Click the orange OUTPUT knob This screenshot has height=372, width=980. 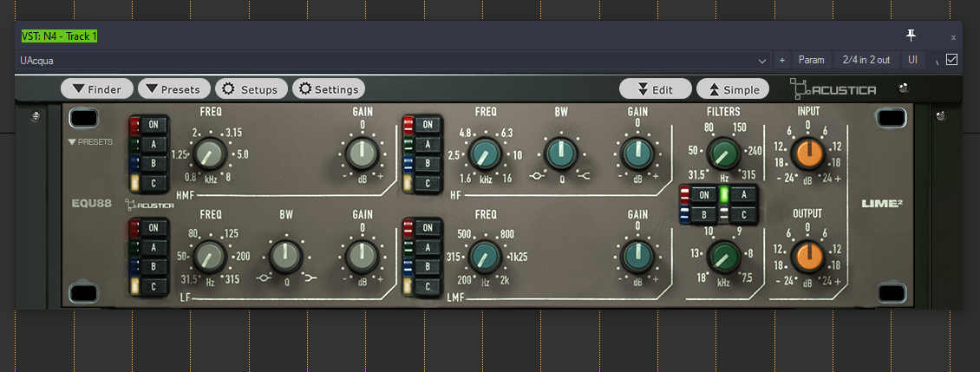tap(807, 257)
